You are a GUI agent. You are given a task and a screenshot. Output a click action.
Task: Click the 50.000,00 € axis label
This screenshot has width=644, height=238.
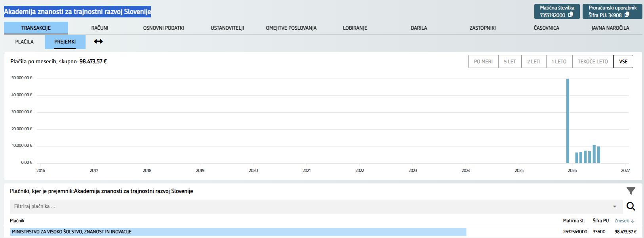point(22,78)
